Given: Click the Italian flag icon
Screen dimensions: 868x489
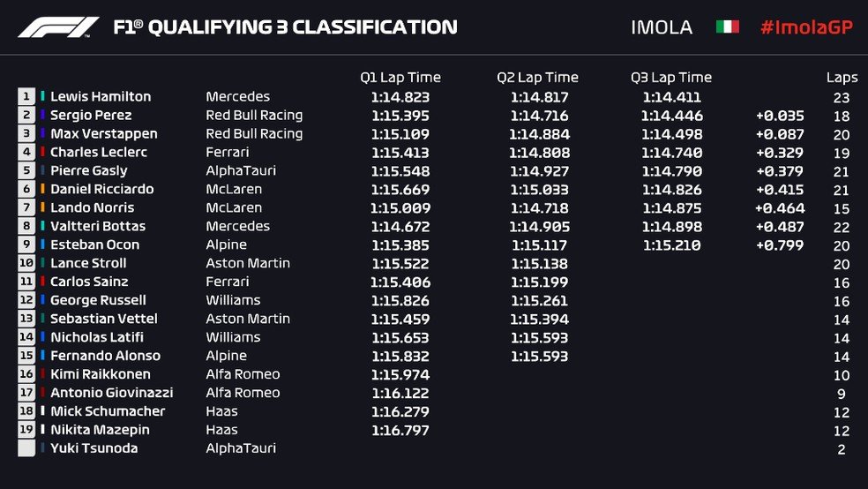Looking at the screenshot, I should 728,26.
